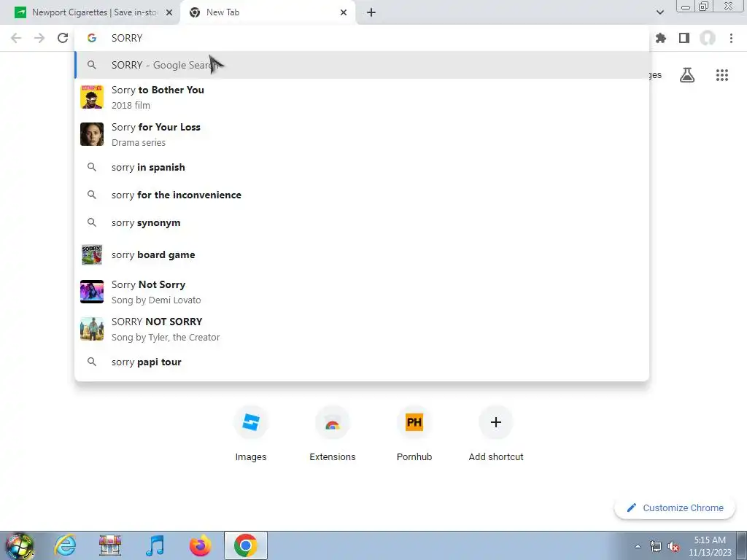
Task: Click the game shelf taskbar icon
Action: tap(110, 545)
